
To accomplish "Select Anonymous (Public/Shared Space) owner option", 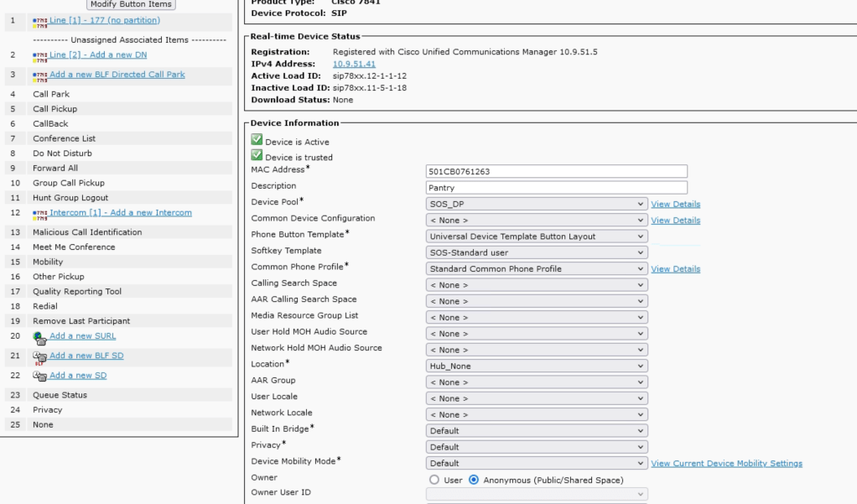I will click(474, 480).
